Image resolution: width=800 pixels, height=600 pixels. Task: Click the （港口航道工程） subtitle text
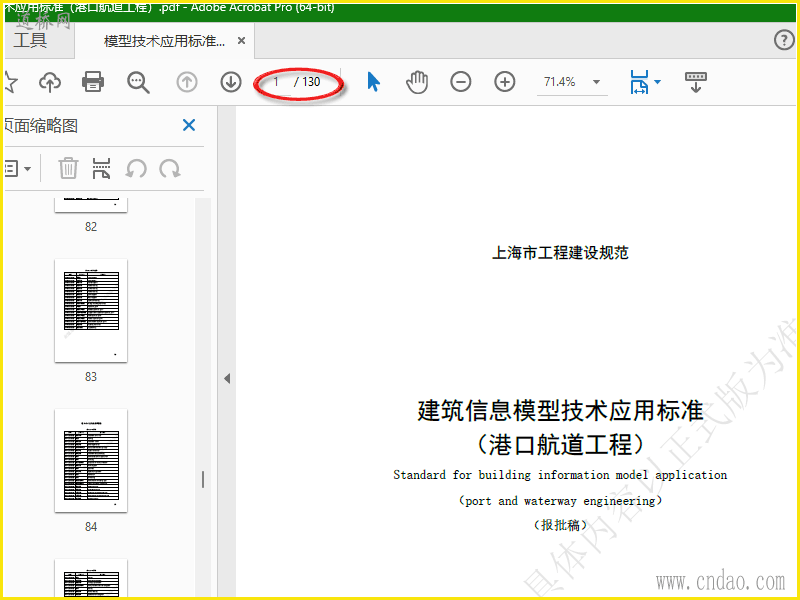pyautogui.click(x=560, y=444)
